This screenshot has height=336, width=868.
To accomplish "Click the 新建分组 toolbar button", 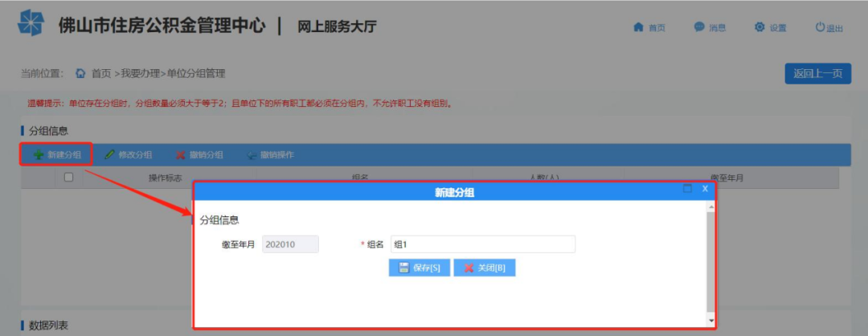I will (x=57, y=154).
